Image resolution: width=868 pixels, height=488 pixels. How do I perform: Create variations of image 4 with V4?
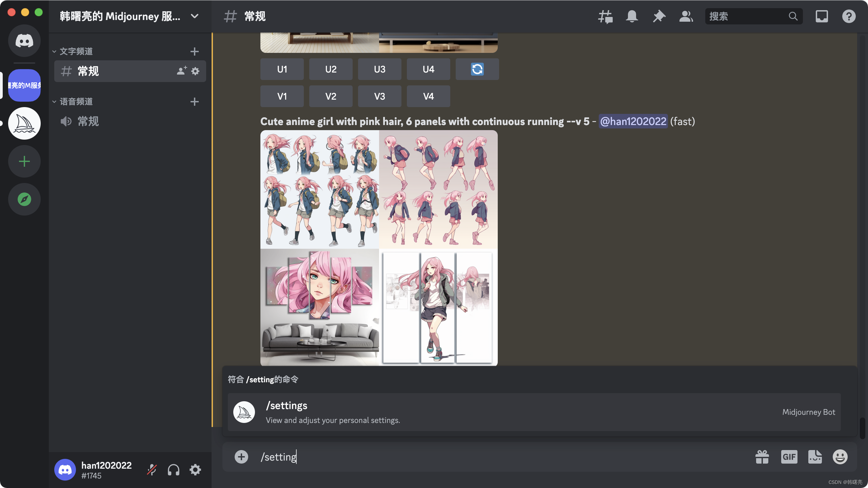pos(429,96)
